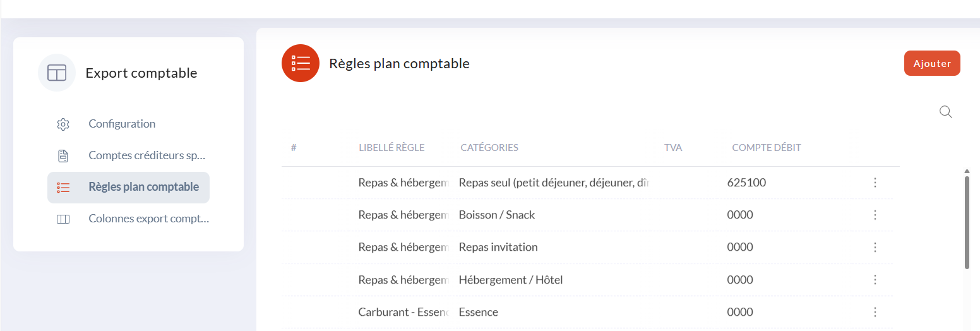This screenshot has width=980, height=331.
Task: Click the Colonnes export columns icon
Action: pos(63,219)
